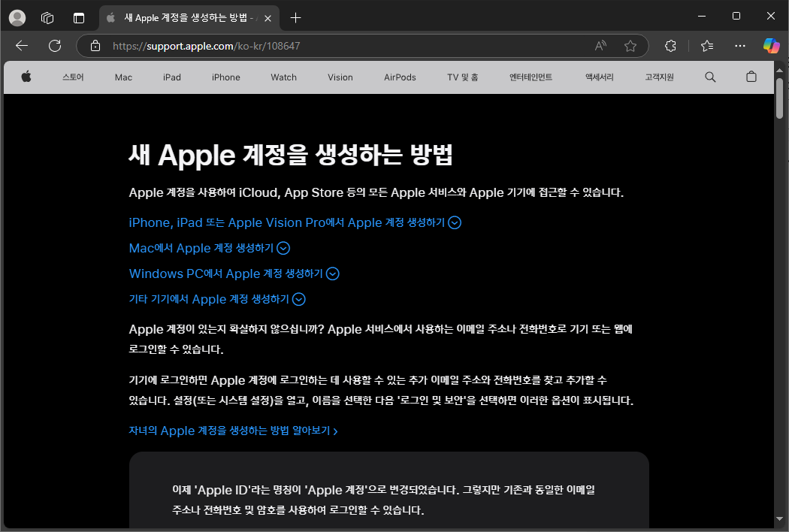Go back to previous page
This screenshot has height=532, width=789.
[x=22, y=46]
